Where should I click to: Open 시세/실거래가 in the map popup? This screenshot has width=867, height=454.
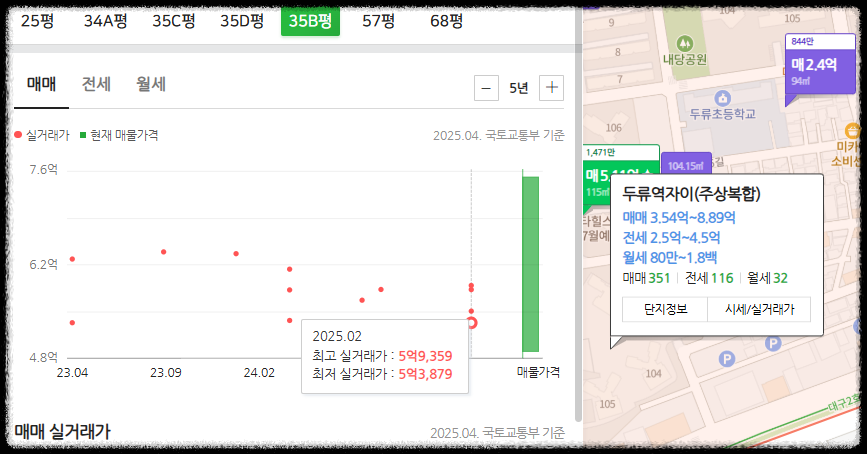pyautogui.click(x=759, y=309)
